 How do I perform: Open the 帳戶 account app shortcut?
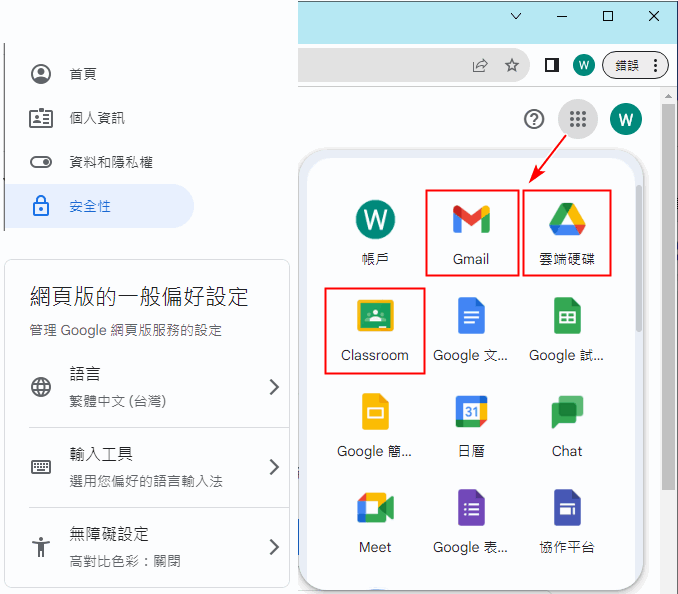tap(375, 232)
